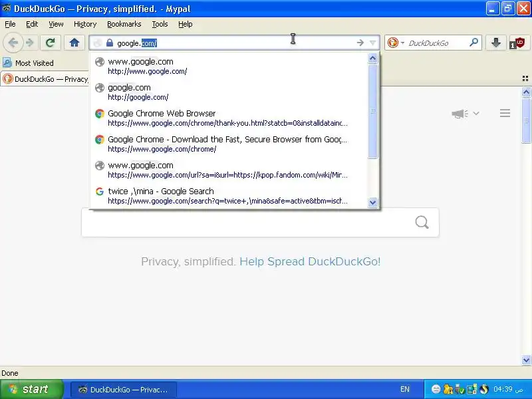Open the File menu
Viewport: 532px width, 399px height.
coord(10,24)
